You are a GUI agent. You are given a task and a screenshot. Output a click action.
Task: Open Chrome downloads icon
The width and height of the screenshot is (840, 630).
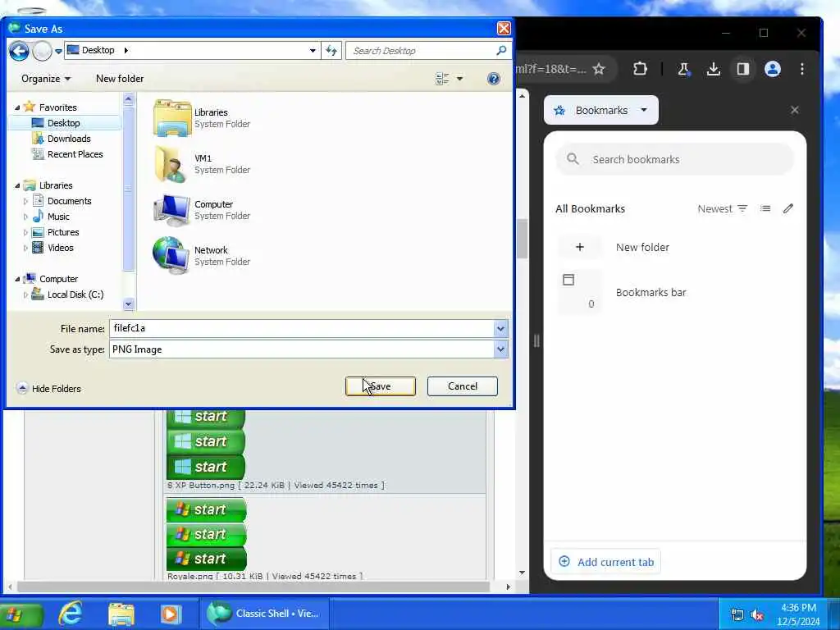(713, 69)
